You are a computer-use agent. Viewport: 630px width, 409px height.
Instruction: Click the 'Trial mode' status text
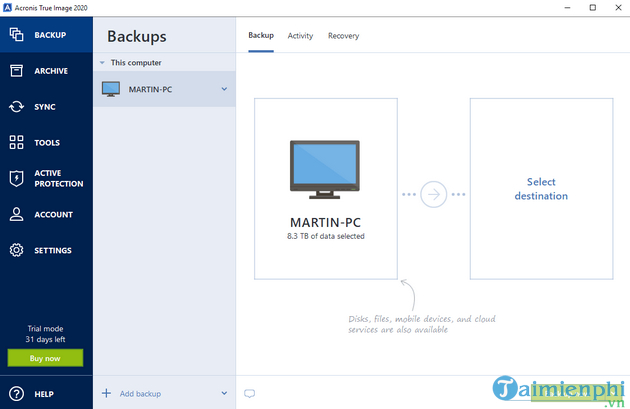coord(45,329)
